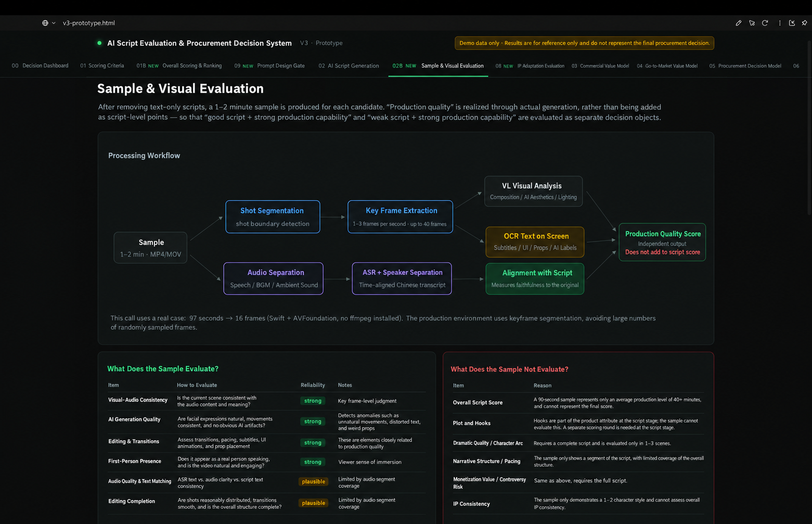Image resolution: width=812 pixels, height=524 pixels.
Task: Select the VL Visual Analysis node
Action: click(x=534, y=191)
